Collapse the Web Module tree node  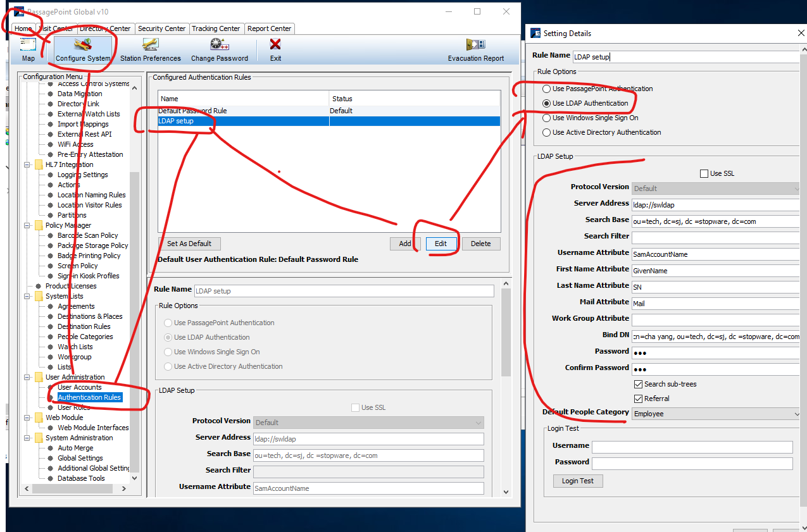(x=27, y=418)
